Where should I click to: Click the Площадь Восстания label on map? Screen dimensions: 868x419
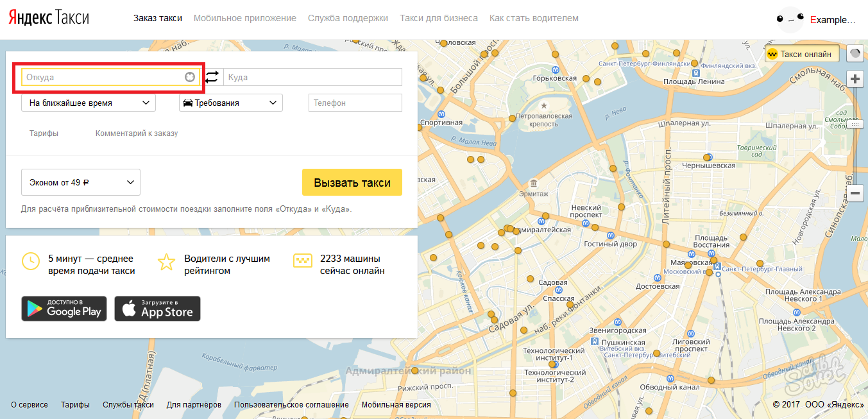[712, 241]
